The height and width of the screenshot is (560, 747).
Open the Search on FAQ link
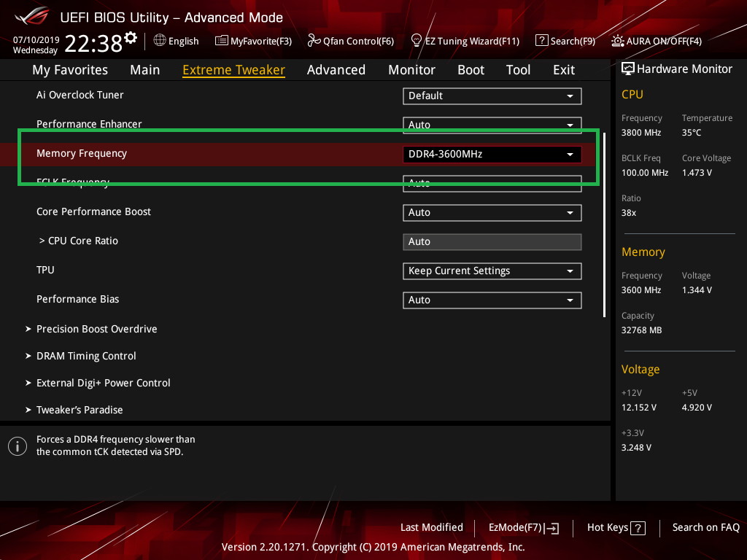[706, 528]
